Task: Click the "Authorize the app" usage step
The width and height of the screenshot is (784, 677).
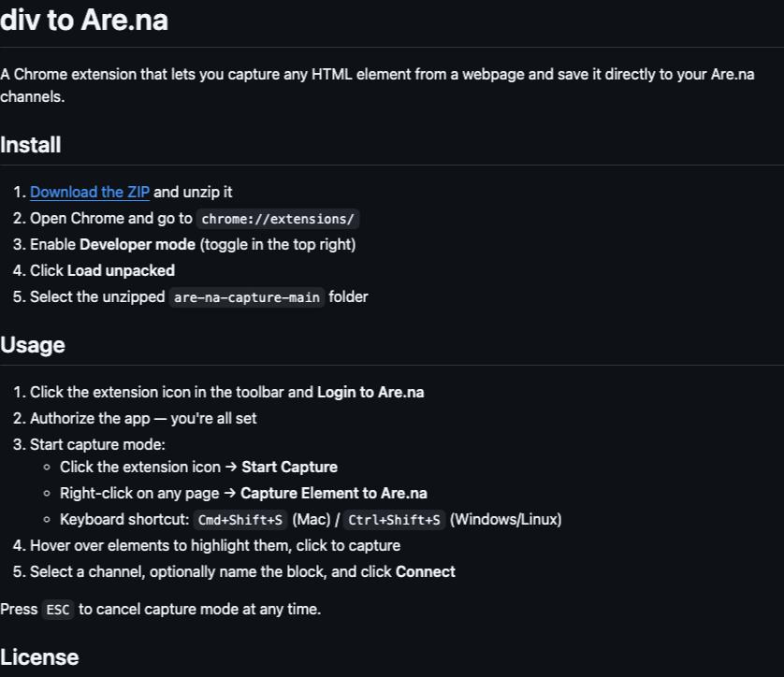Action: click(x=143, y=418)
